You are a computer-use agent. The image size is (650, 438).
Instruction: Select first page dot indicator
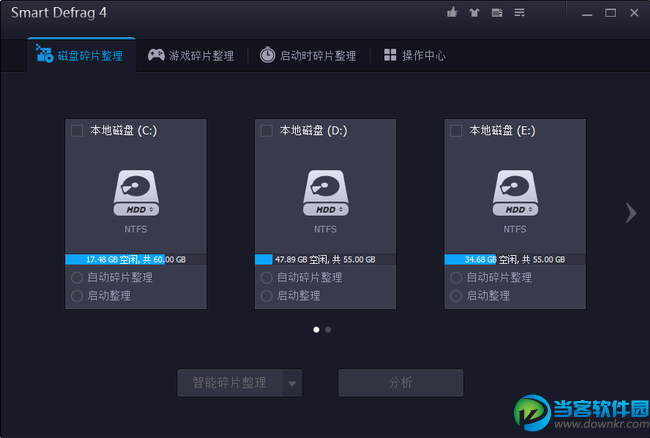tap(316, 330)
